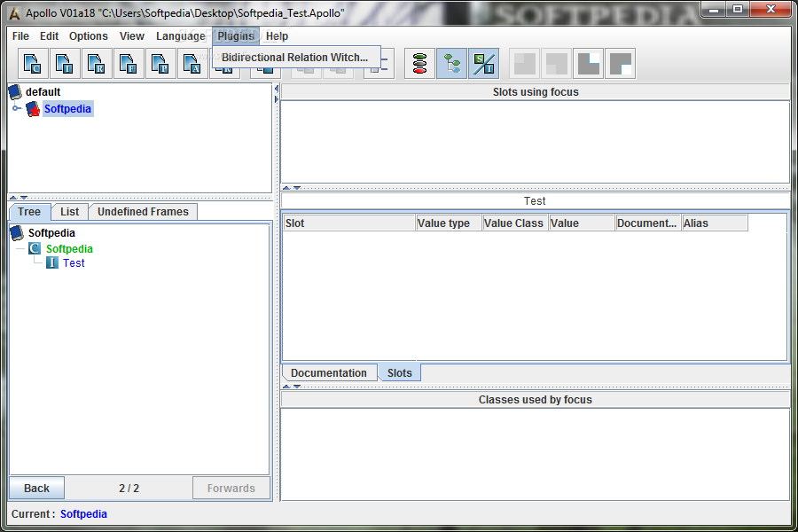Click down arrow above Classes used by focus
The image size is (798, 532).
(x=297, y=387)
